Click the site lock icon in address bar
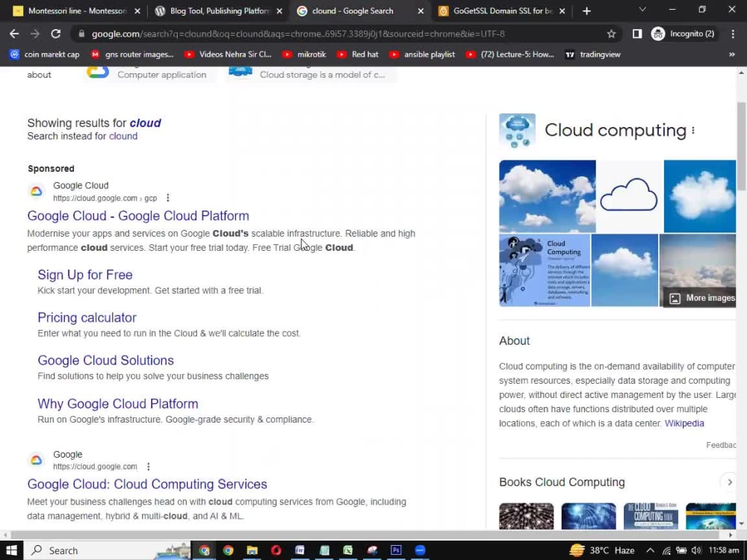The height and width of the screenshot is (560, 747). coord(81,34)
